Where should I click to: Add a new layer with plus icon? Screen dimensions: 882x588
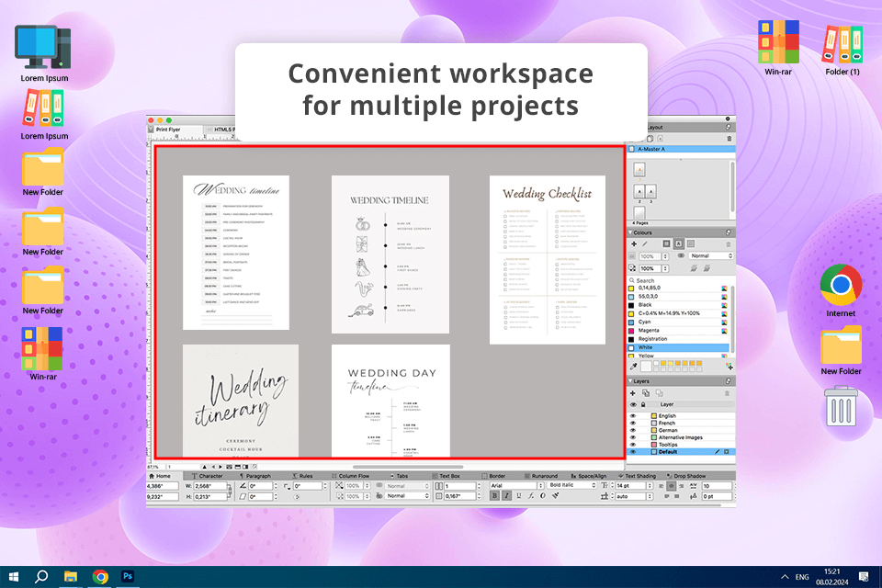pos(633,393)
